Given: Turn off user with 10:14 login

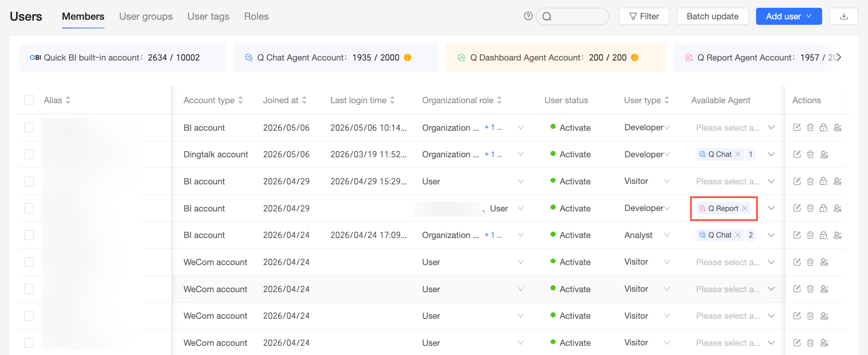Looking at the screenshot, I should point(837,128).
